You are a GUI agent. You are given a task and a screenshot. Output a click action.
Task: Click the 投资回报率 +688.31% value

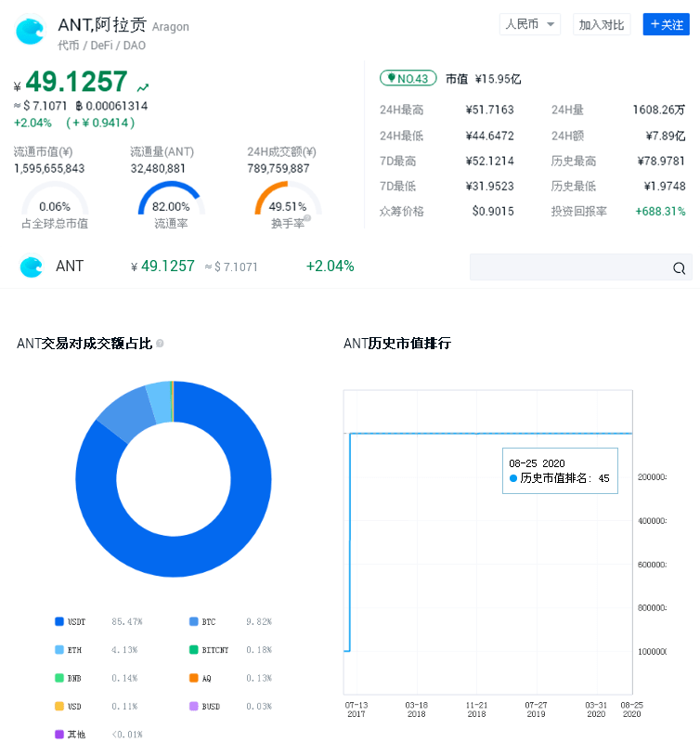pyautogui.click(x=660, y=212)
